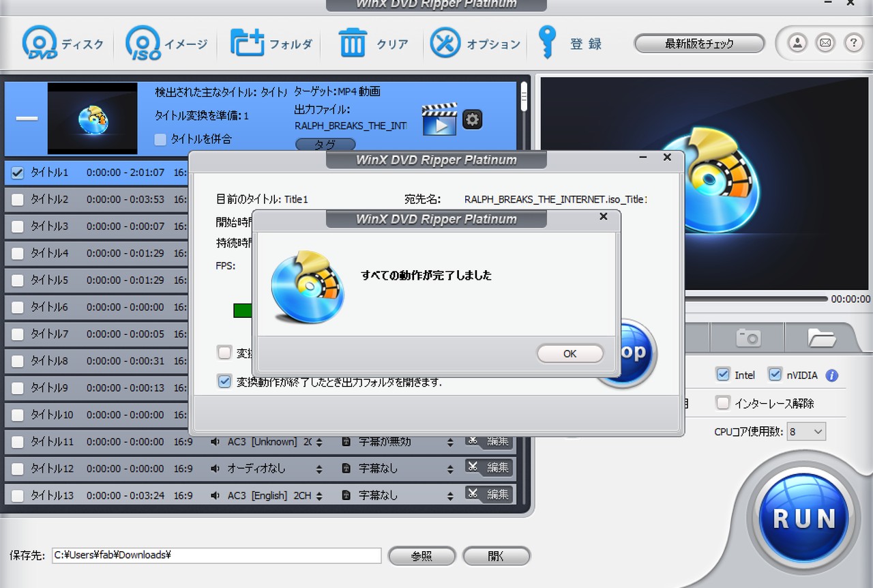The width and height of the screenshot is (873, 588).
Task: Minimize the progress dialog window
Action: click(642, 158)
